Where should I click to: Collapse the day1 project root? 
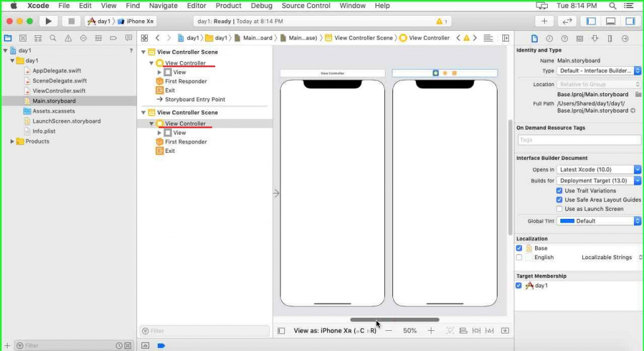coord(5,50)
